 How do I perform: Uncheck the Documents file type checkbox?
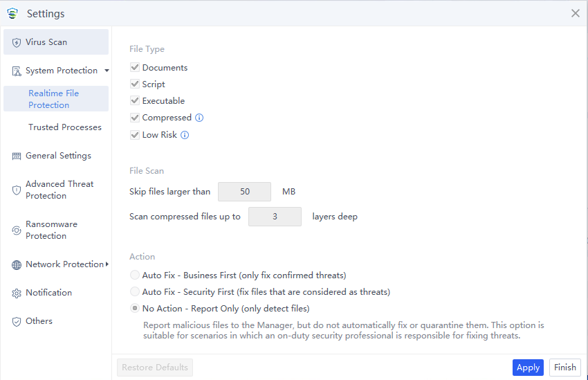click(135, 68)
